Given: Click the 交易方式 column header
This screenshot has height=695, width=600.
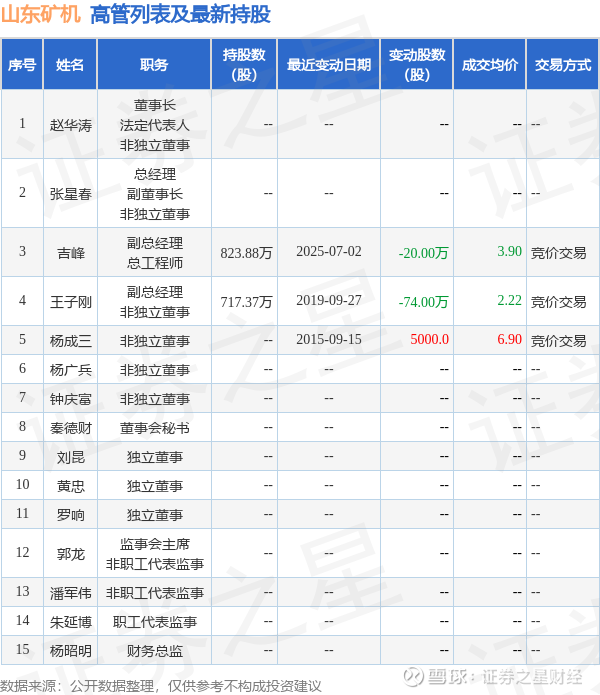Looking at the screenshot, I should click(562, 65).
